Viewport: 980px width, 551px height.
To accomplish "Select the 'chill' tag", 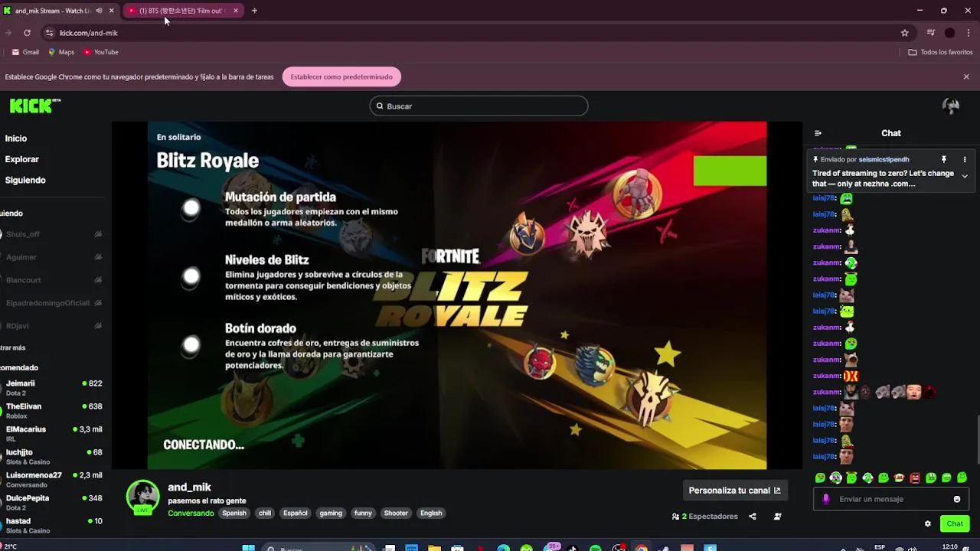I will 265,514.
